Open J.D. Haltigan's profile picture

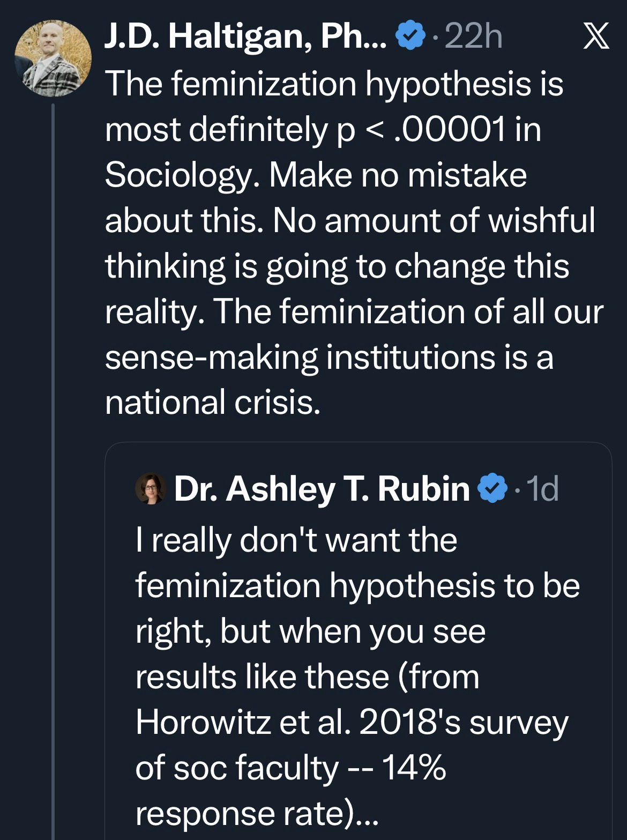point(52,59)
